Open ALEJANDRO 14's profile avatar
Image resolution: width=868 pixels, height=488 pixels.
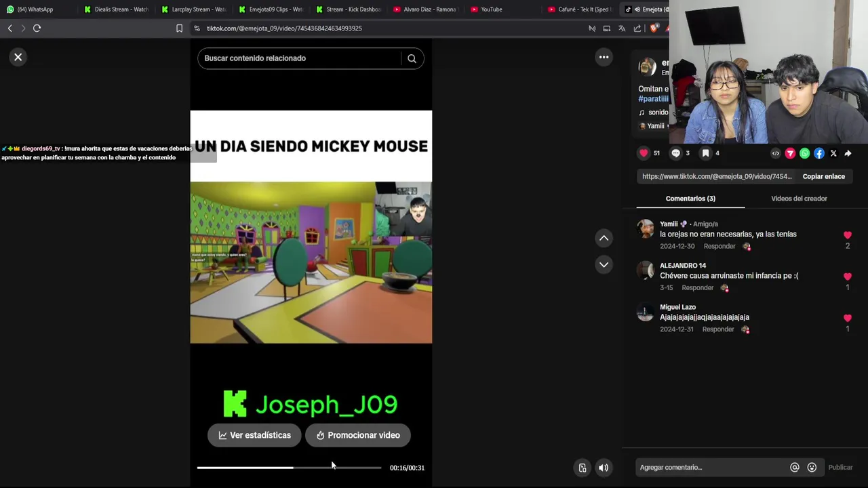[646, 270]
